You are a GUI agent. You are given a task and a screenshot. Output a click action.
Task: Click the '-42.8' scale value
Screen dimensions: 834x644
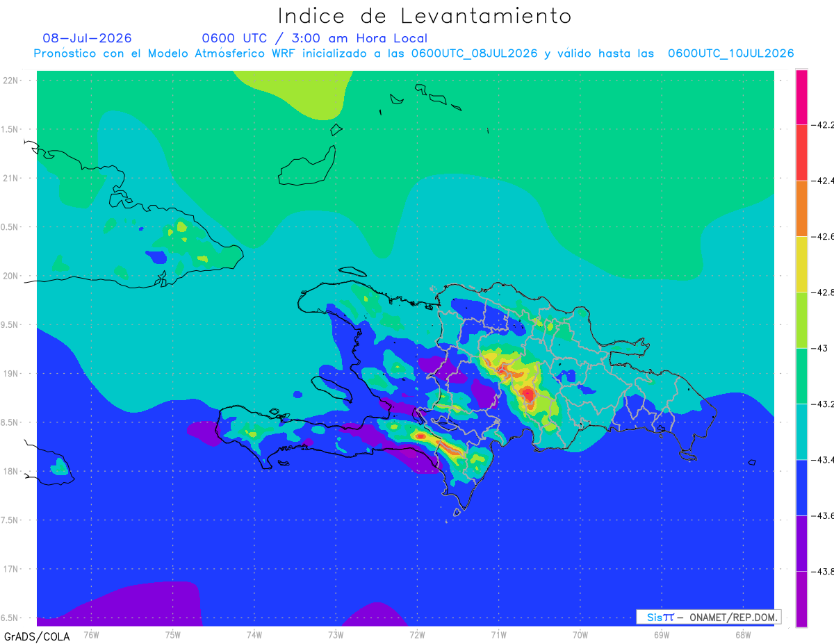[823, 292]
